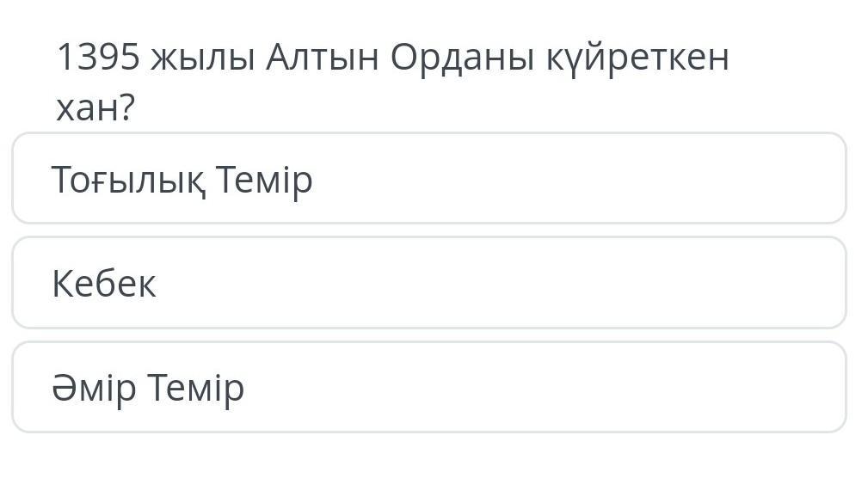Screen dimensions: 868x497
Task: Click the word хан? in question
Action: [x=95, y=107]
